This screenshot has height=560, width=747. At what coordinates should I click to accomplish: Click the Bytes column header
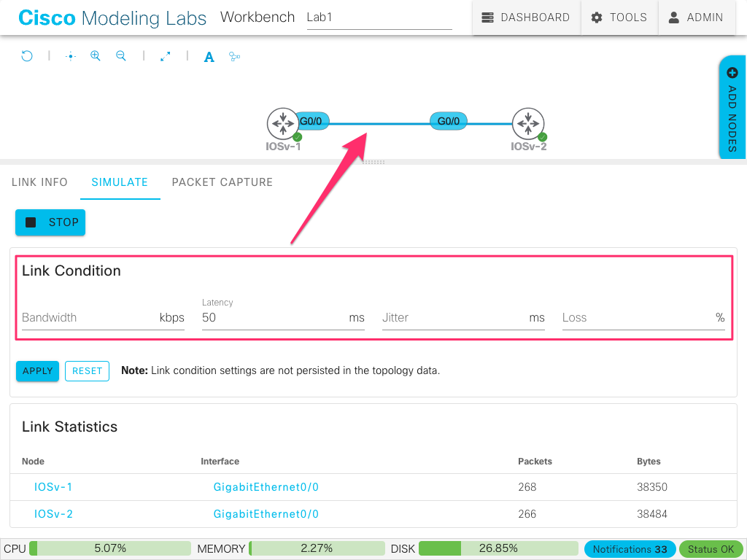pos(649,462)
